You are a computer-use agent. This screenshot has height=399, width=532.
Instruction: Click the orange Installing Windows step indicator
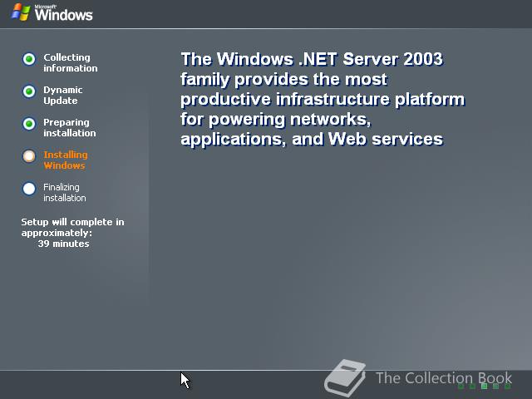point(29,156)
